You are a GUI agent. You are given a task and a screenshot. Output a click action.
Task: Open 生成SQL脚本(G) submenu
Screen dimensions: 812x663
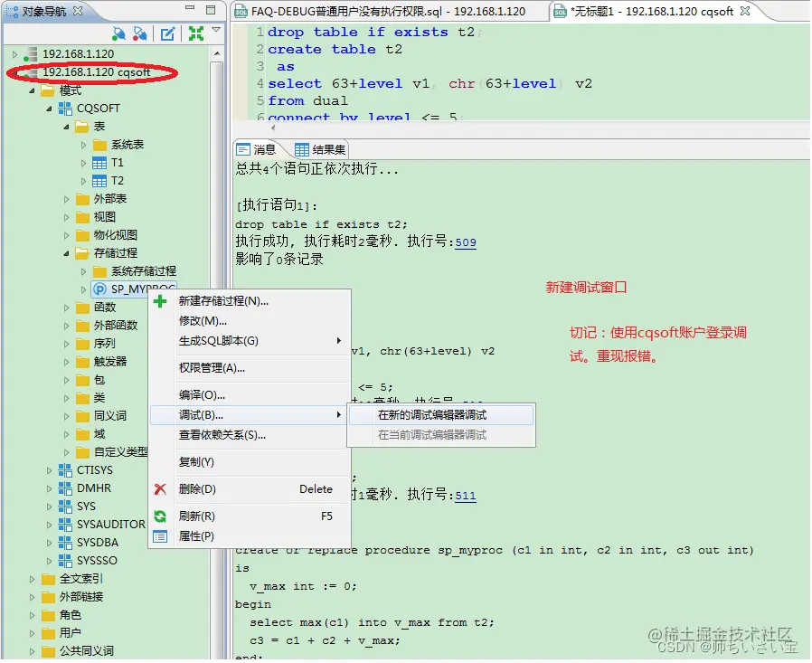(x=250, y=341)
